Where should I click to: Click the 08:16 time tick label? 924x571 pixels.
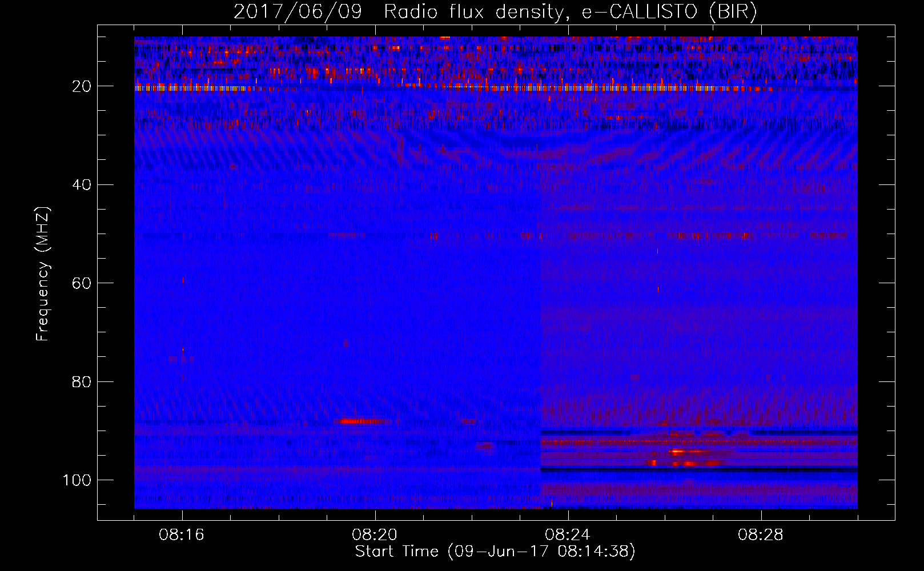pyautogui.click(x=182, y=535)
